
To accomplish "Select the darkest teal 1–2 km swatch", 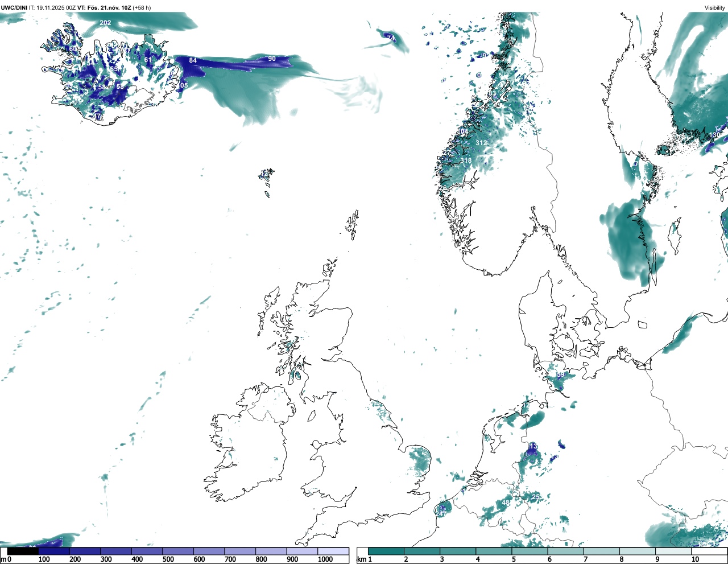I will [386, 551].
